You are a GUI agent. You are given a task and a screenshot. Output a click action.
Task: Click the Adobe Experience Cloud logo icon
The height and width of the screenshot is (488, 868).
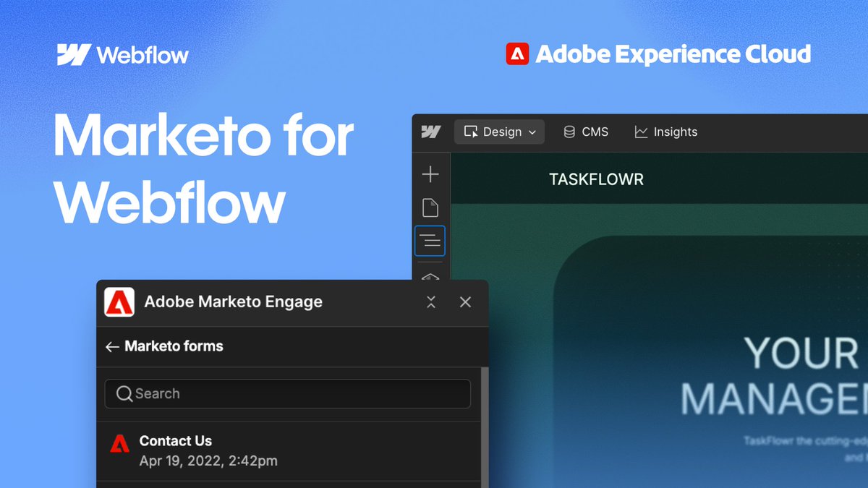click(x=517, y=54)
